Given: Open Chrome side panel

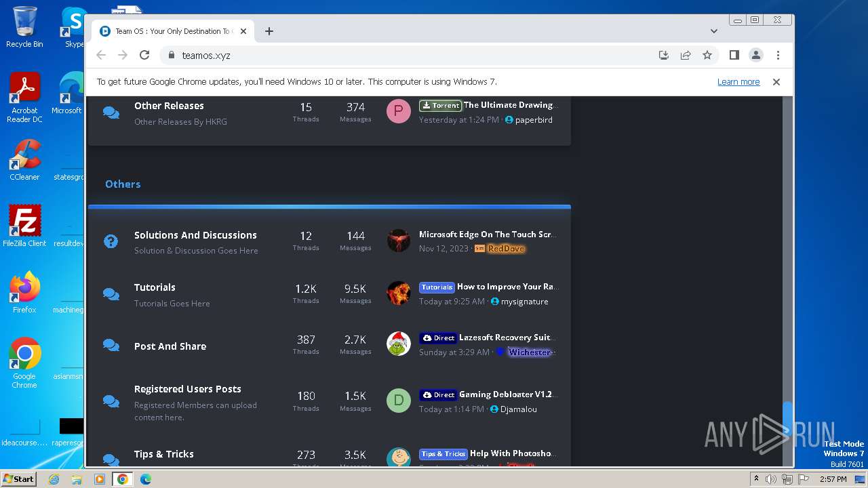Looking at the screenshot, I should tap(734, 55).
